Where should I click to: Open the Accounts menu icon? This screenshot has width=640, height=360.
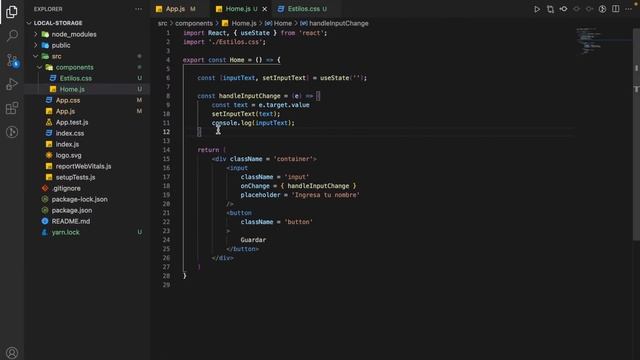(x=12, y=352)
